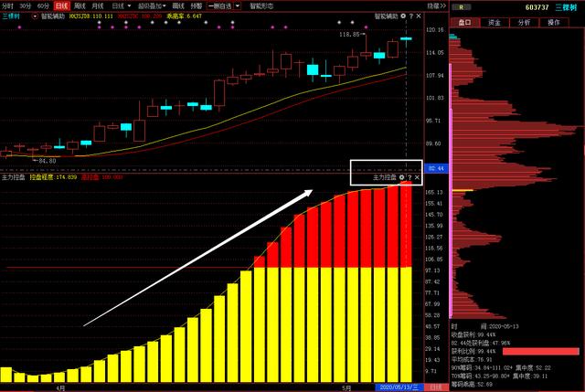This screenshot has width=585, height=392.
Task: Select the highlighted 日线 daily tab
Action: tap(61, 6)
